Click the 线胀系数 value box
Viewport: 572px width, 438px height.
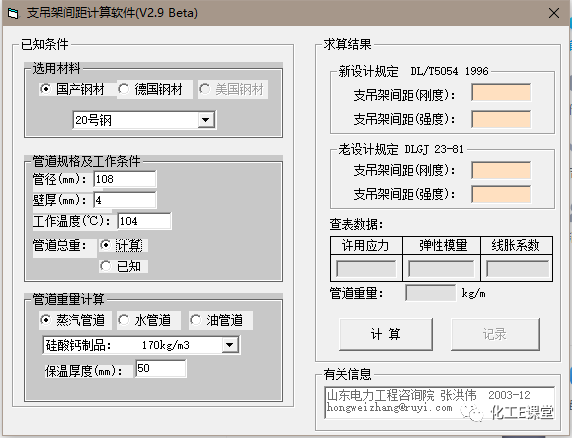[x=517, y=269]
